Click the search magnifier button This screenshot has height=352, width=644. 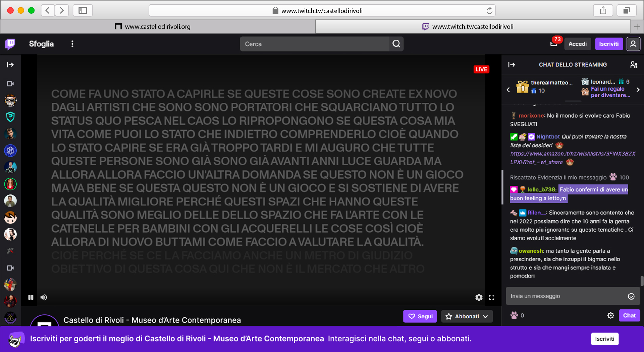coord(396,44)
